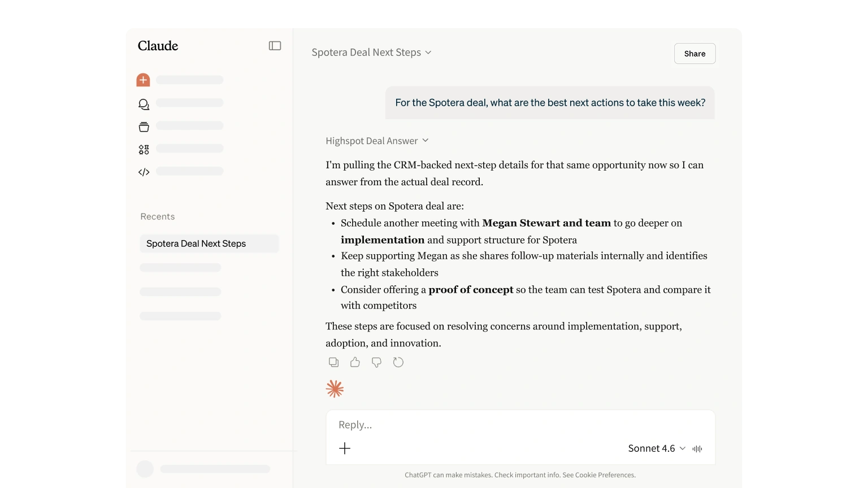
Task: Select Spotera Deal Next Steps in Recents
Action: coord(209,243)
